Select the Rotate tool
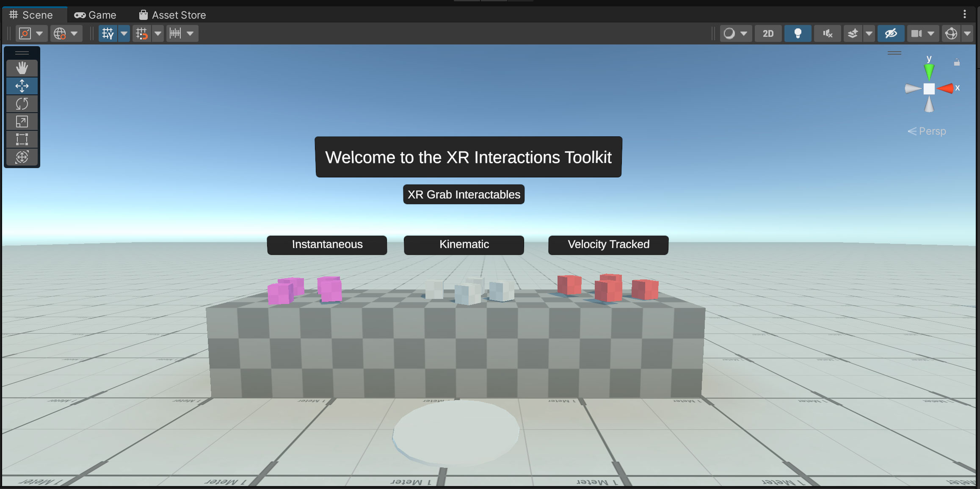The height and width of the screenshot is (489, 980). point(22,104)
